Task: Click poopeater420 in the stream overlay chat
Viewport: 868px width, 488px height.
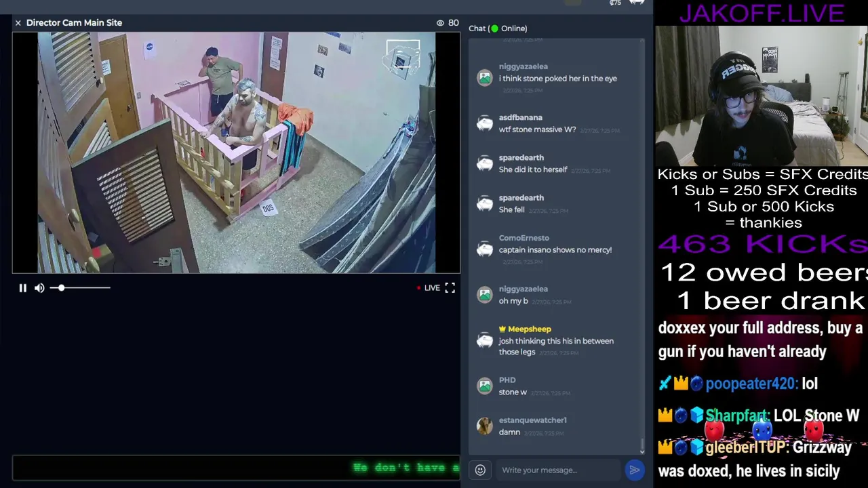Action: coord(750,384)
